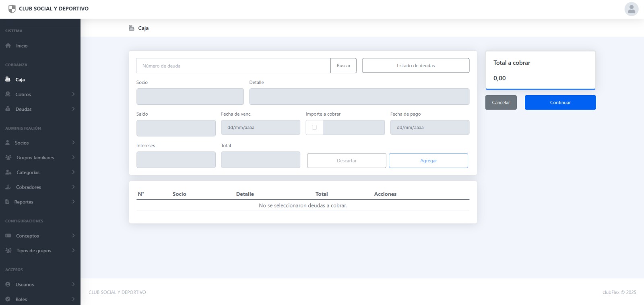This screenshot has height=305, width=644.
Task: Click the club shield logo icon
Action: point(12,9)
